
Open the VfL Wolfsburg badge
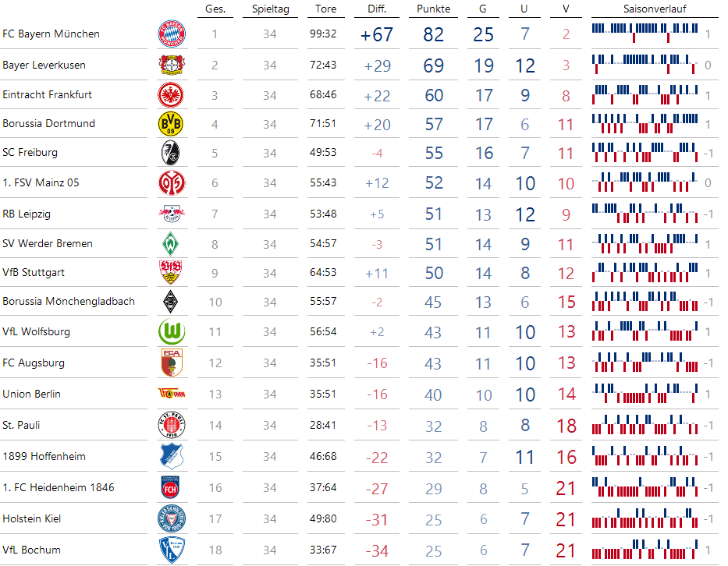173,331
